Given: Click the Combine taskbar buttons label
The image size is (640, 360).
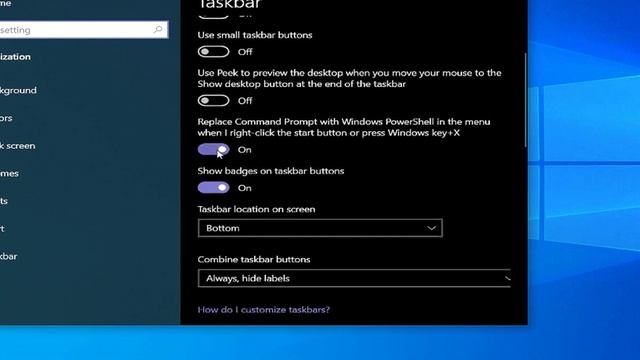Looking at the screenshot, I should click(x=254, y=260).
